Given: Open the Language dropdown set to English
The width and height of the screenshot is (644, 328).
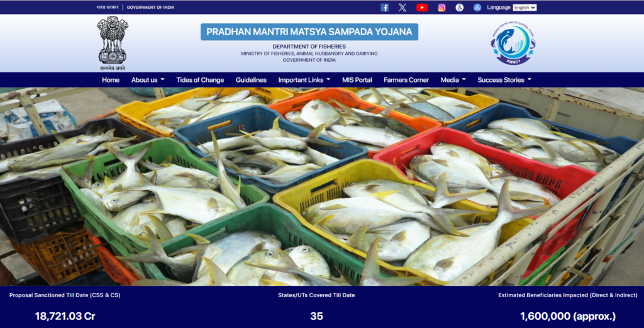Looking at the screenshot, I should [x=525, y=8].
